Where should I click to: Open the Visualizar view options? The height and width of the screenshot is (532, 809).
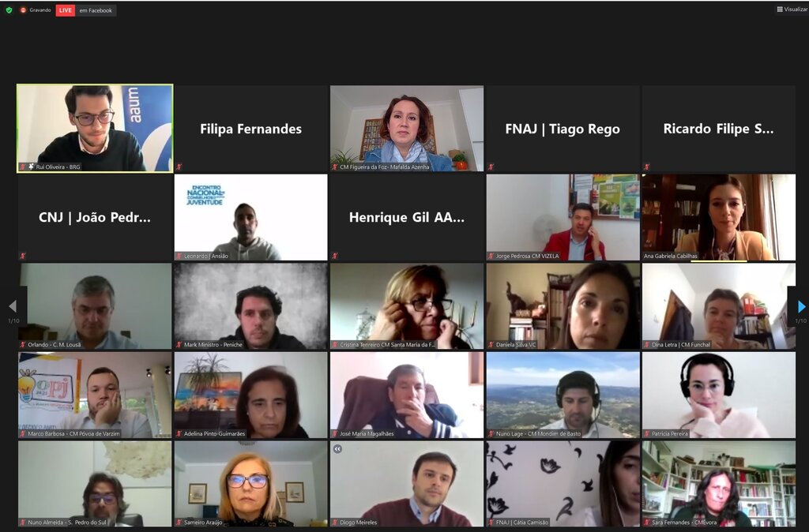(792, 9)
